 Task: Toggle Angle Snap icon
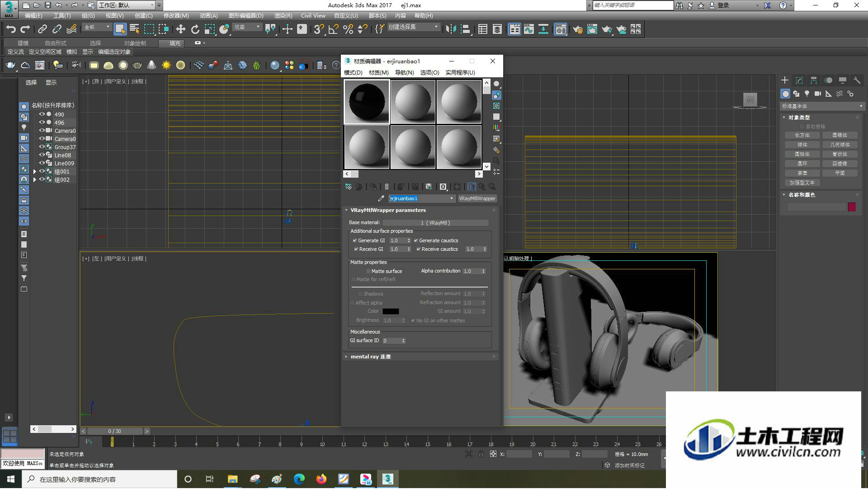(334, 29)
